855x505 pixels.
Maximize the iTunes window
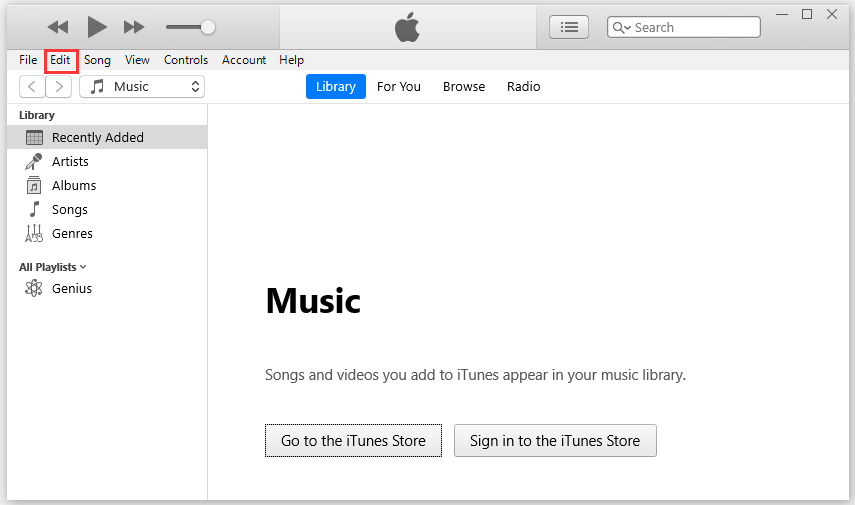807,14
